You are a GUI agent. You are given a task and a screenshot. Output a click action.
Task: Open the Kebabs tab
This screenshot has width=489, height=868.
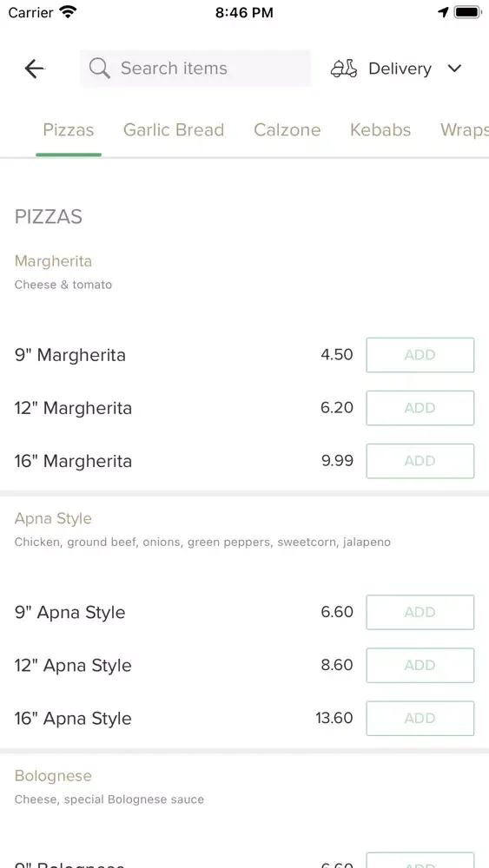point(380,130)
